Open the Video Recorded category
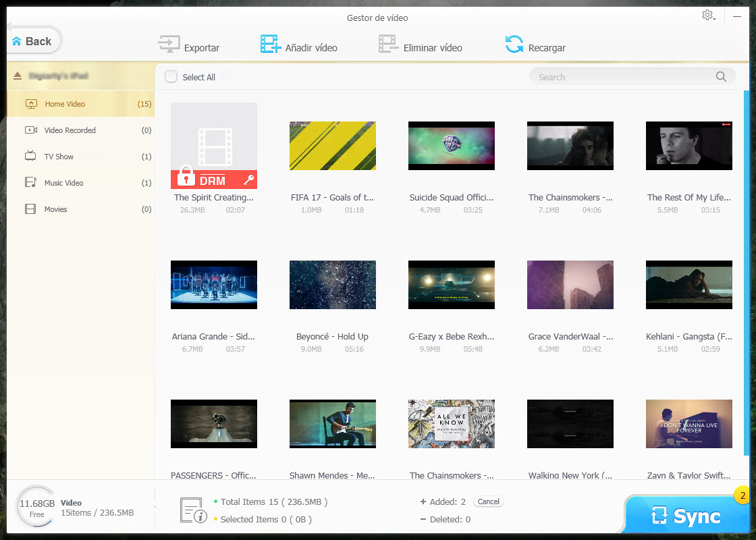Screen dimensions: 756x540 tap(81, 130)
